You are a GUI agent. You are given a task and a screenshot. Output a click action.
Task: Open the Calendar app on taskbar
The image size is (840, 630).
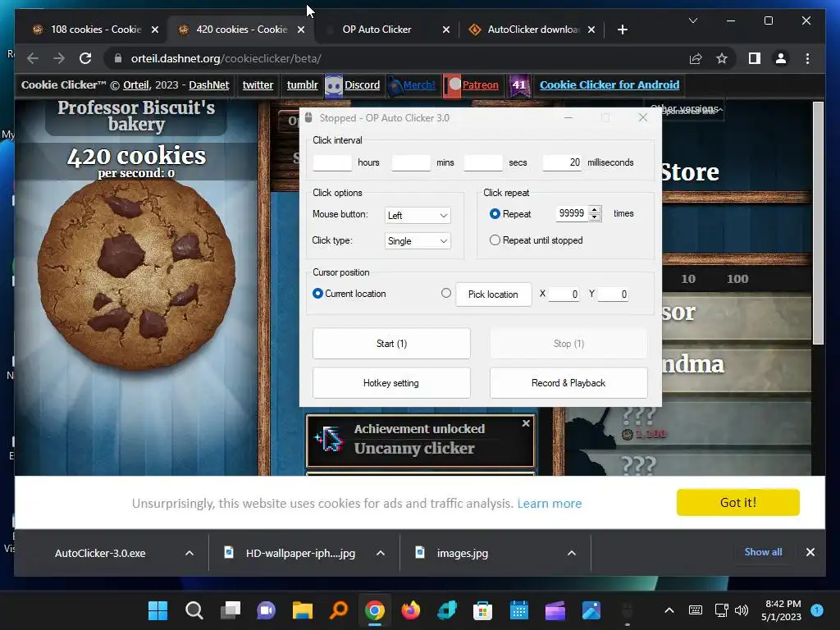(519, 610)
